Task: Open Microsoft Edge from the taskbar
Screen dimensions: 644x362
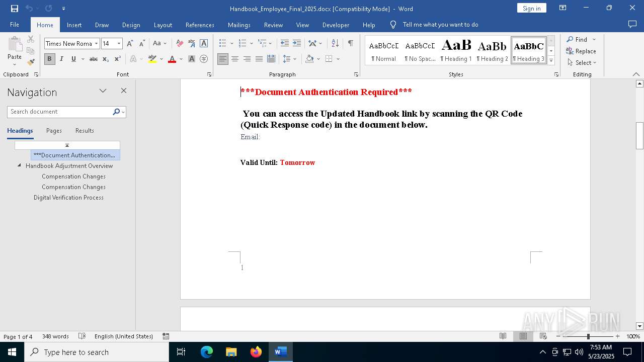Action: click(207, 352)
